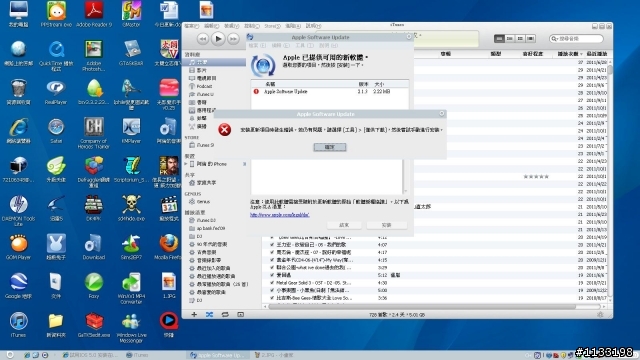Open Internet Explorer desktop icon

(18, 131)
